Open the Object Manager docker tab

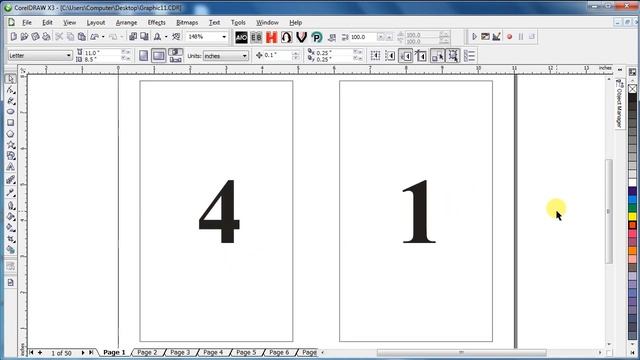click(620, 104)
